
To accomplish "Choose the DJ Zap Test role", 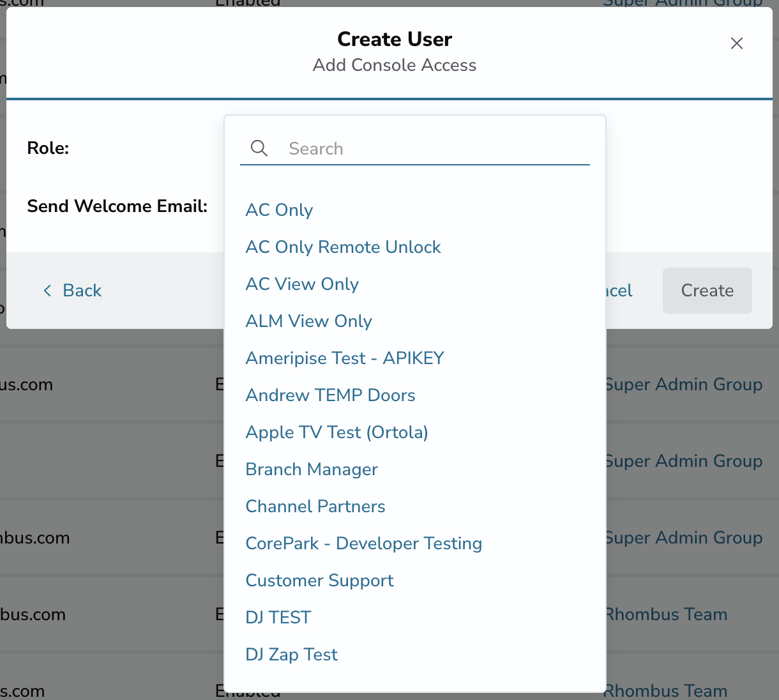I will click(x=292, y=655).
